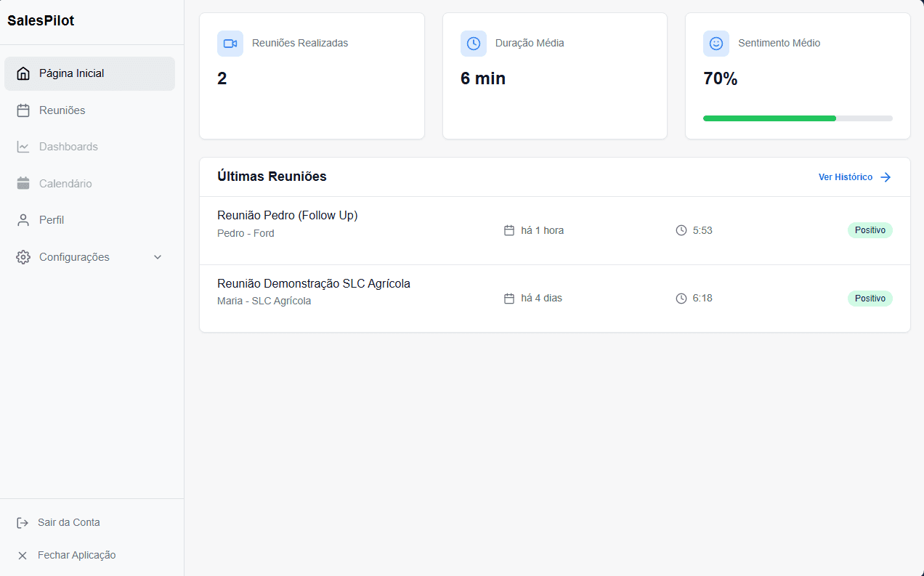Click the calendar icon next to há 4 dias

click(508, 298)
